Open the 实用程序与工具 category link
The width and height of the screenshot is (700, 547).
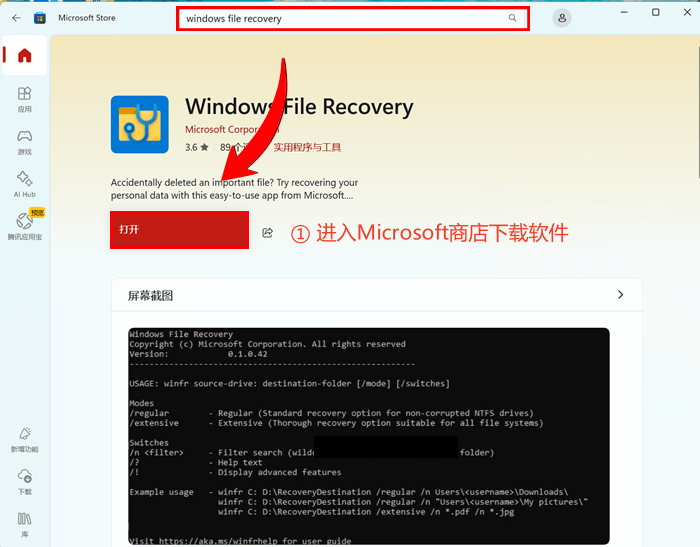[307, 147]
